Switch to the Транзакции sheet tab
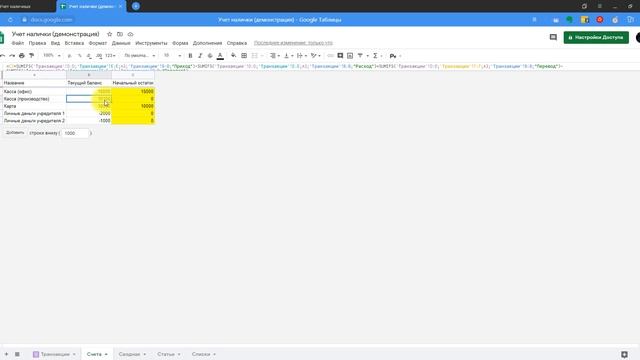640x360 pixels. 55,354
